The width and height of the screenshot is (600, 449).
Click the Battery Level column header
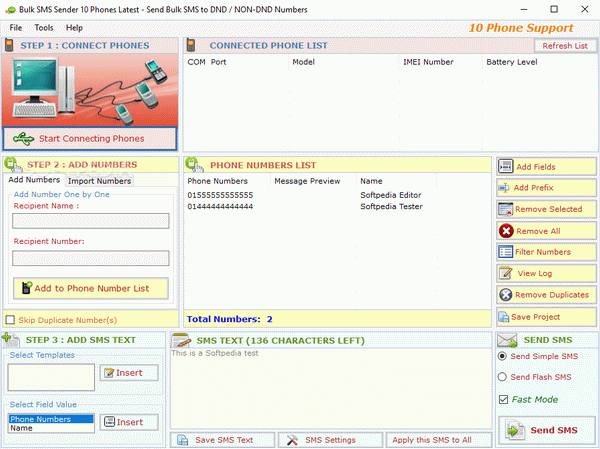(512, 62)
